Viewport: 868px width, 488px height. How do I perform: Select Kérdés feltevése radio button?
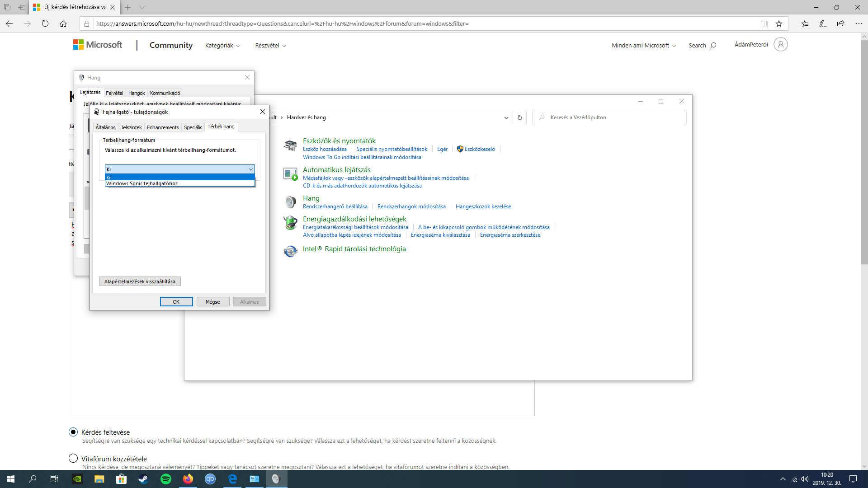click(73, 432)
